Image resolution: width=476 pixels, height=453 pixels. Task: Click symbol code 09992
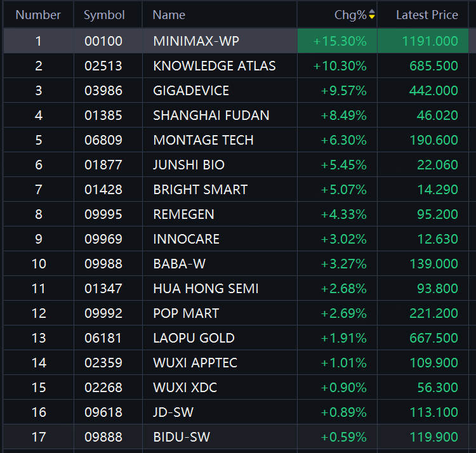(103, 313)
